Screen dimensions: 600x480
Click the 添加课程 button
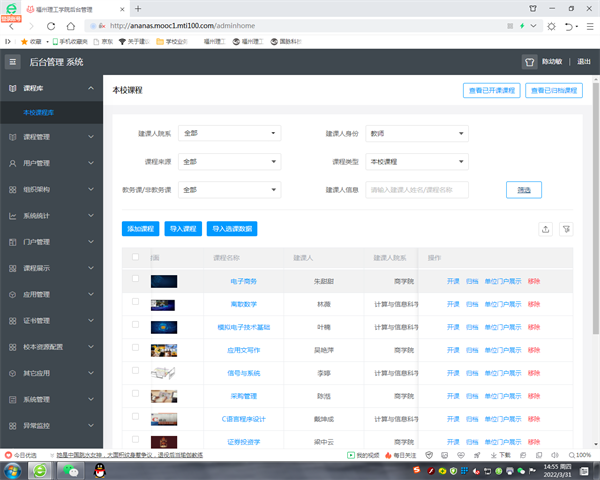[x=141, y=229]
